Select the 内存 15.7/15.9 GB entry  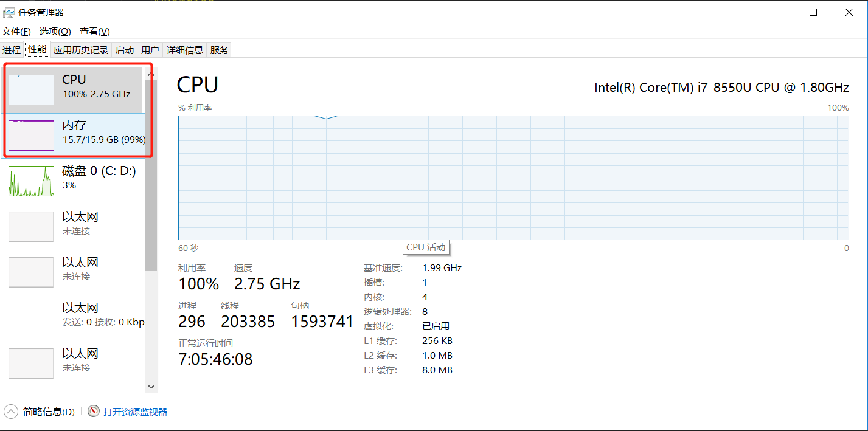pos(74,135)
